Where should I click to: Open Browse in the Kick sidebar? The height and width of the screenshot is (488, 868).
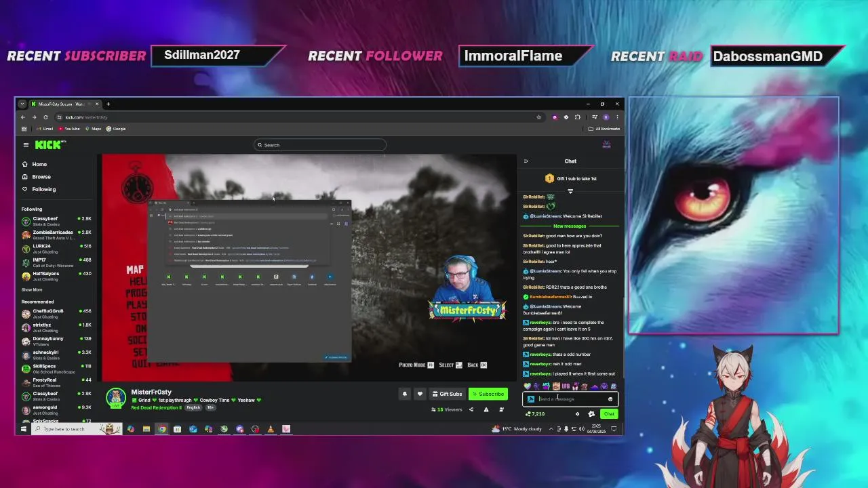(x=36, y=176)
